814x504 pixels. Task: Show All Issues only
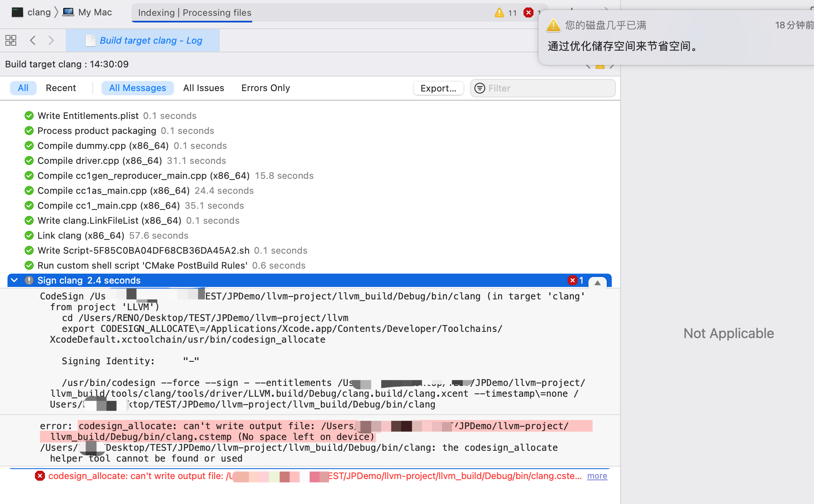(203, 88)
